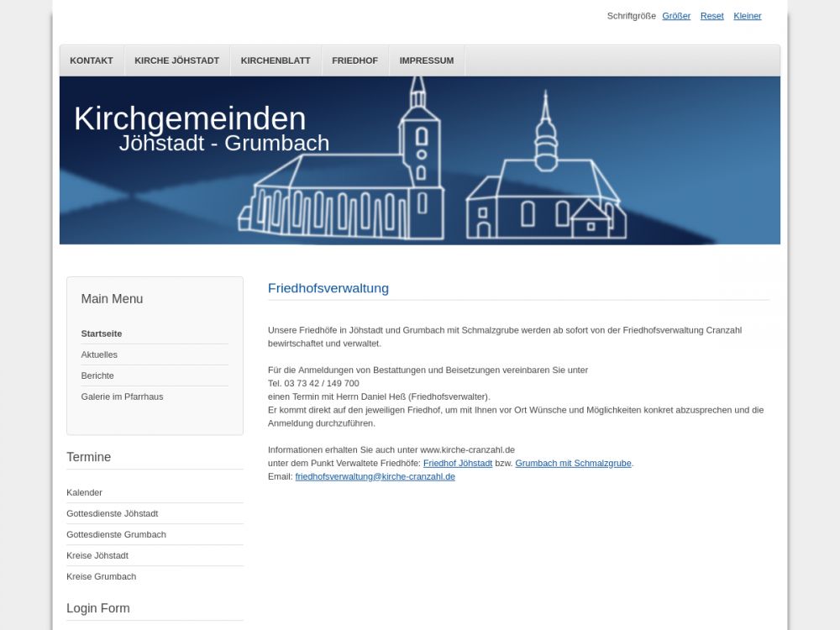840x630 pixels.
Task: Follow the Grumbach mit Schmalzgrube link
Action: click(x=573, y=463)
